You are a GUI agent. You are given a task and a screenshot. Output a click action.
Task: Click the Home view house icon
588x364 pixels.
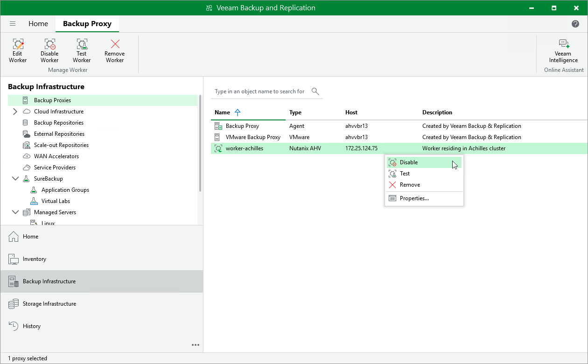(14, 237)
